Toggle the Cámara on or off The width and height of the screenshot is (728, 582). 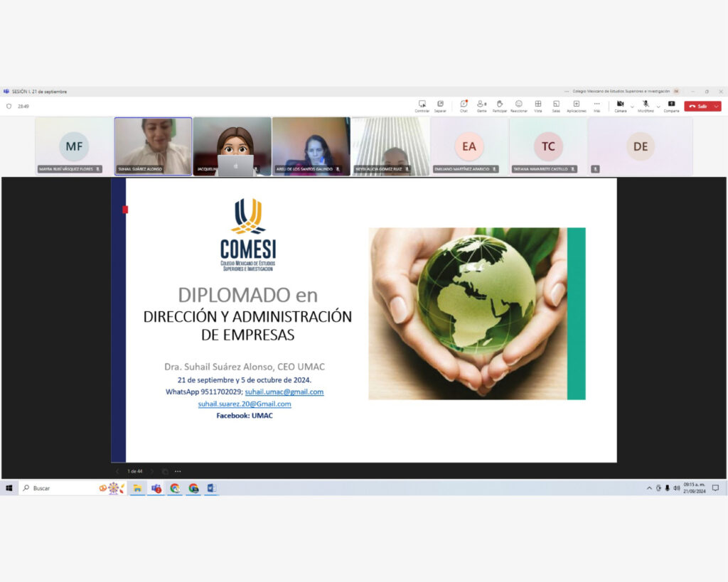click(620, 106)
